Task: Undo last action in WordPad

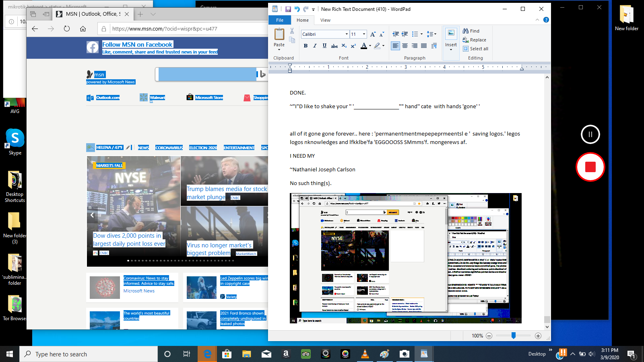Action: [x=297, y=9]
